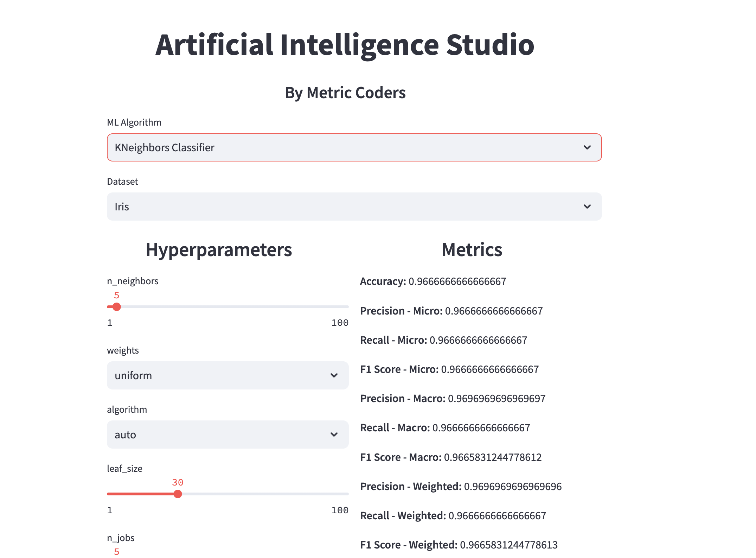Click the Dataset dropdown chevron arrow
Image resolution: width=756 pixels, height=558 pixels.
[x=587, y=207]
